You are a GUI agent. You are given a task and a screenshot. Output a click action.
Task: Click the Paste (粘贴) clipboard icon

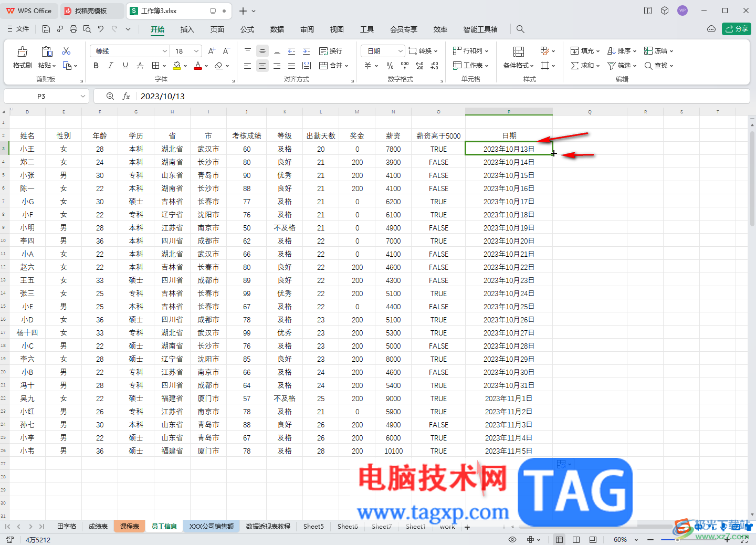pyautogui.click(x=47, y=51)
